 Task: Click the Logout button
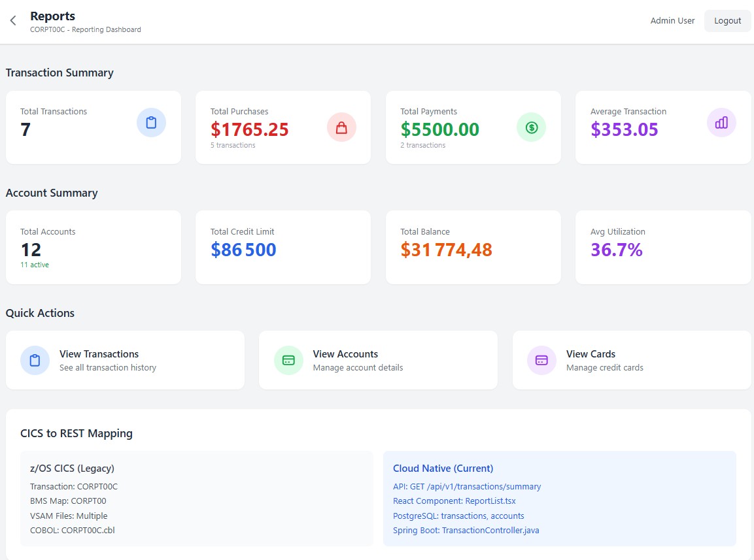point(727,20)
